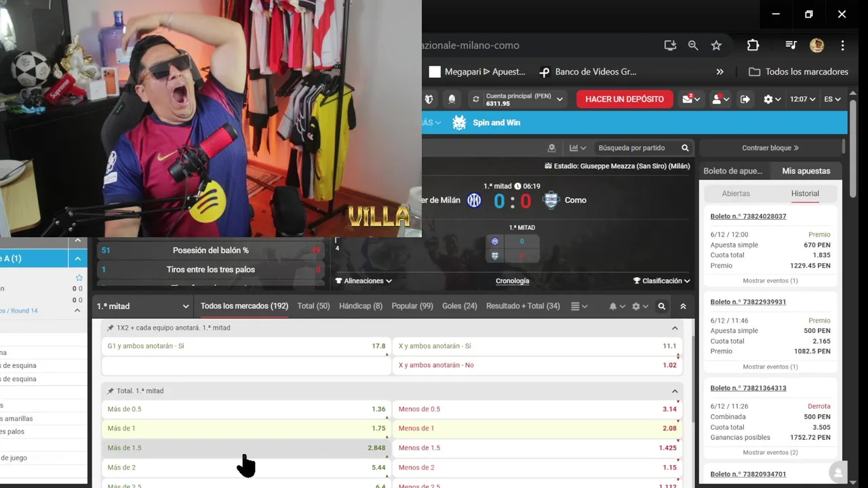
Task: Click Contraer bloque to collapse panel
Action: 770,148
